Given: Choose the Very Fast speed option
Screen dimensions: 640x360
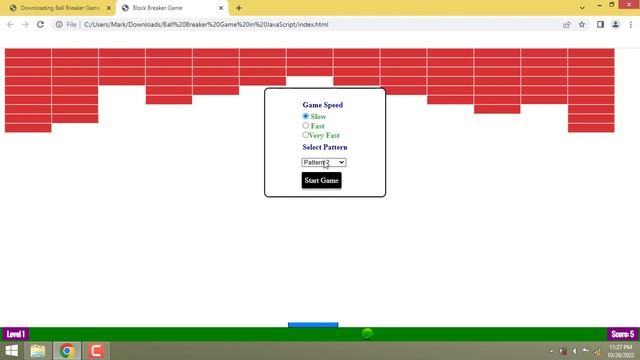Looking at the screenshot, I should tap(305, 135).
